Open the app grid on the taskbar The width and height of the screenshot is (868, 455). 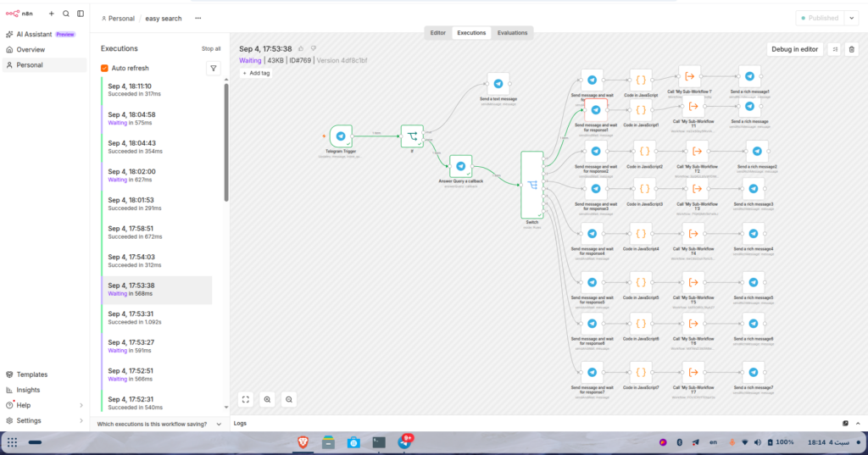tap(12, 442)
